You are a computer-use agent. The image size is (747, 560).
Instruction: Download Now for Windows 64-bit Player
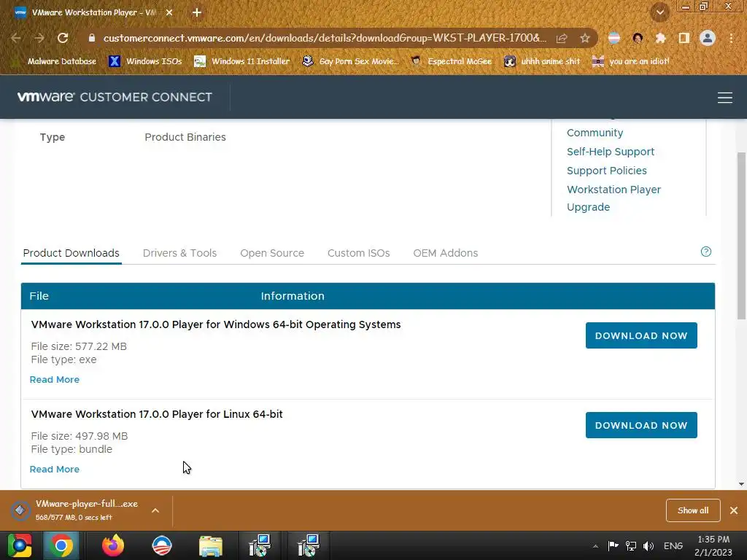tap(641, 335)
